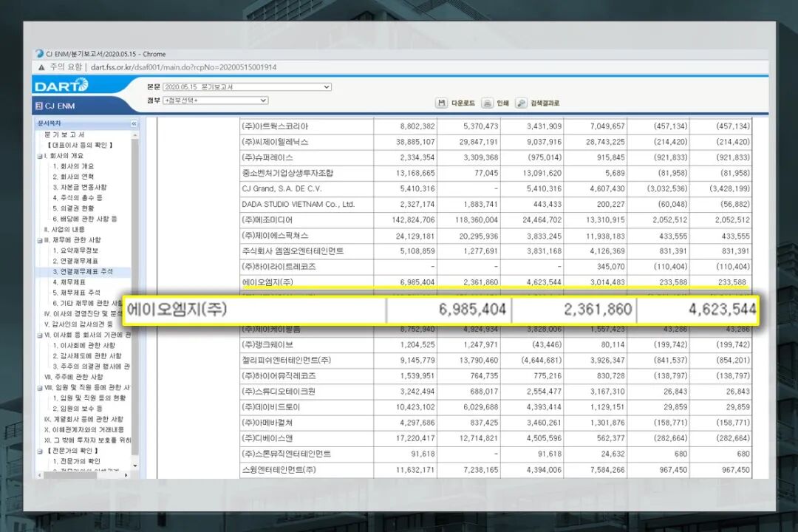
Task: Open 6. 배당에 관한 사항 등 item
Action: [85, 219]
